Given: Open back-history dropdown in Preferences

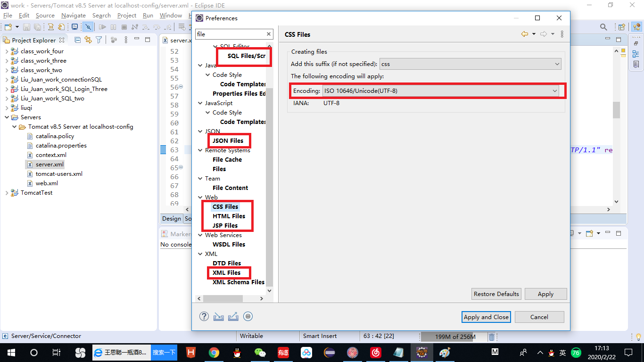Looking at the screenshot, I should point(534,34).
